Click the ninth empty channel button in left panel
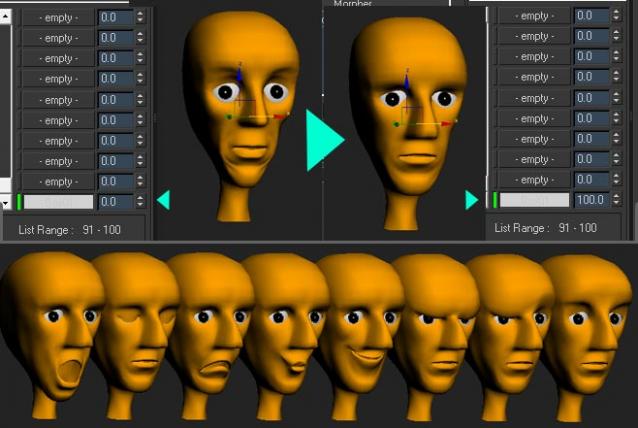The width and height of the screenshot is (638, 428). click(58, 181)
